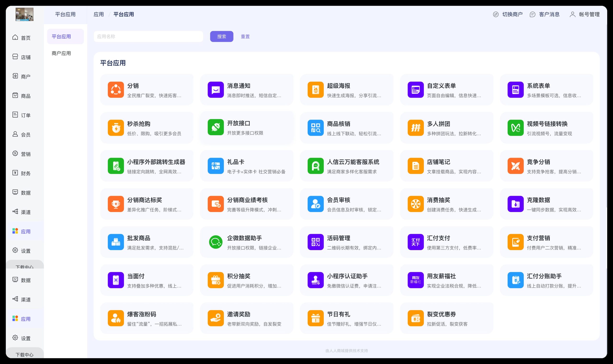Click the 消费抽奖 lottery wheel icon

coord(415,204)
